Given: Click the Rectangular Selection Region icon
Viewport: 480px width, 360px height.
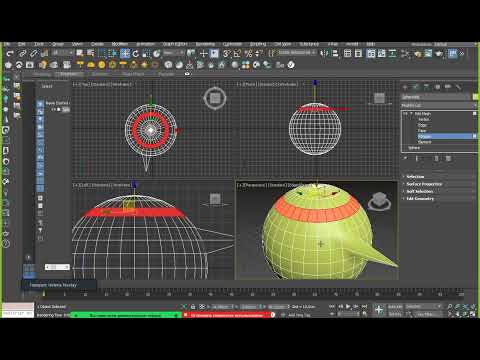Looking at the screenshot, I should tap(102, 53).
